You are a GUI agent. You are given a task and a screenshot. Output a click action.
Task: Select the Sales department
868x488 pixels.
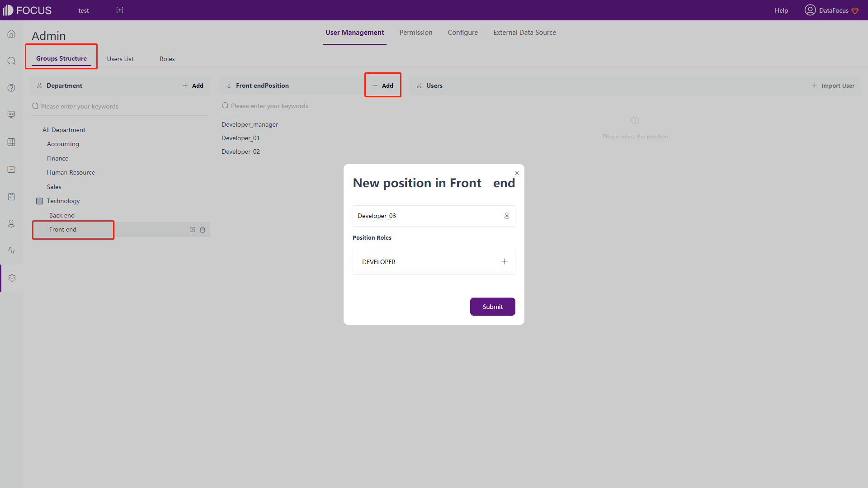54,187
